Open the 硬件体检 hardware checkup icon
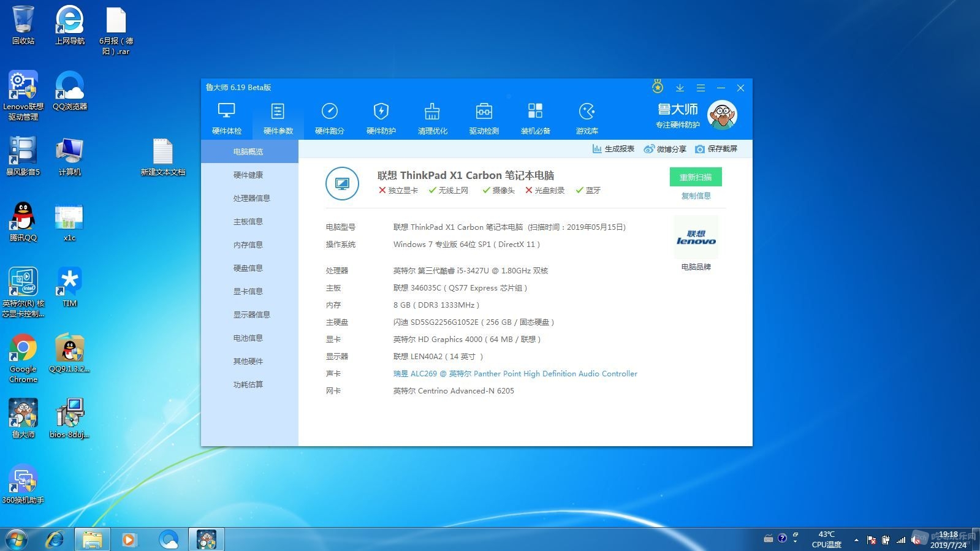 pyautogui.click(x=227, y=118)
